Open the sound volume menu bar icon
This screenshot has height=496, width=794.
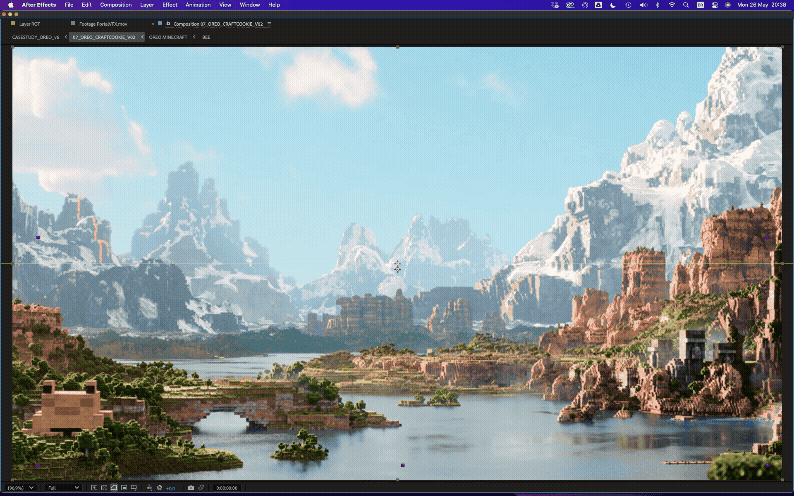643,5
